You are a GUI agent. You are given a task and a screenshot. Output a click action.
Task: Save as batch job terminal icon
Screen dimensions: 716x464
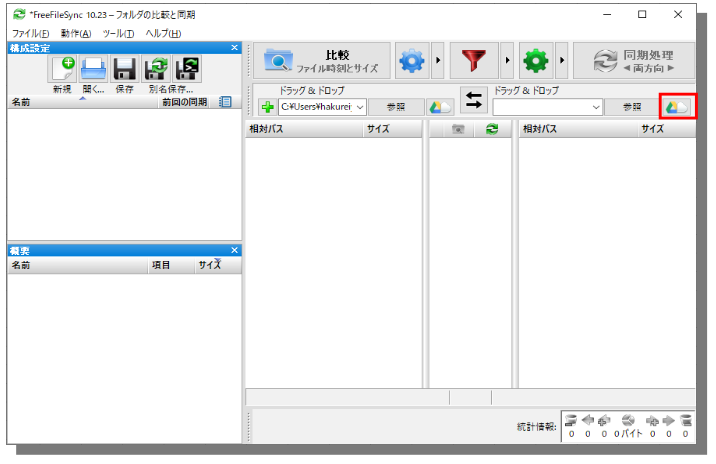click(187, 68)
